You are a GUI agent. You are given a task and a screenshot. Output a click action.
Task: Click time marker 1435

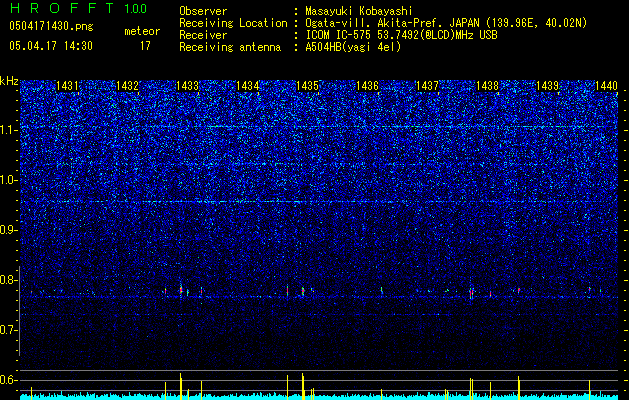tap(307, 86)
